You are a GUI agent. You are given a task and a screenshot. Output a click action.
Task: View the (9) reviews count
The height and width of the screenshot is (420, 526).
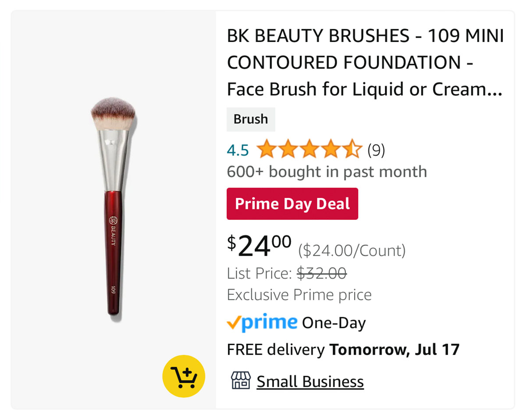click(x=376, y=150)
